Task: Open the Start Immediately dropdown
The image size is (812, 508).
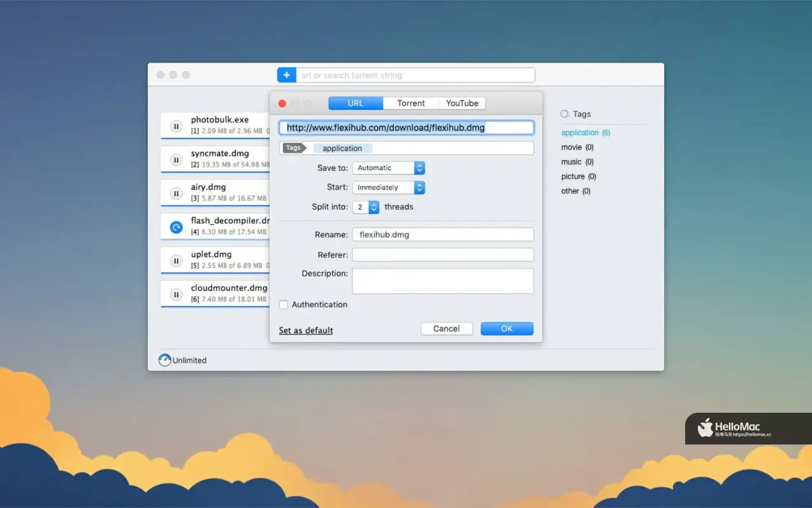Action: point(388,187)
